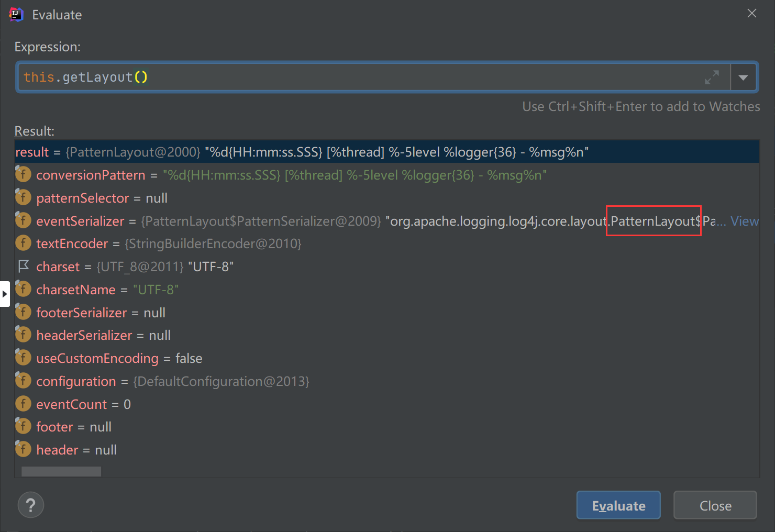The width and height of the screenshot is (775, 532).
Task: Close the Evaluate dialog window
Action: 752,14
